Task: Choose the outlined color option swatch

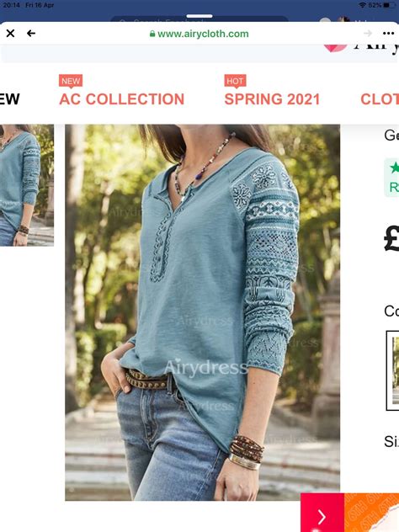Action: (x=393, y=370)
